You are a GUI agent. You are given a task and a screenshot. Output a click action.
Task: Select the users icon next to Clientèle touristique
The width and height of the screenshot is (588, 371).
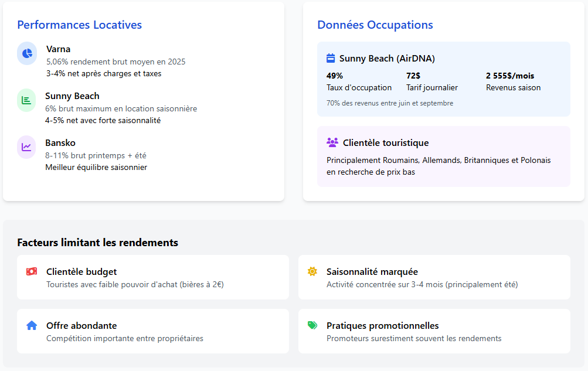coord(332,142)
